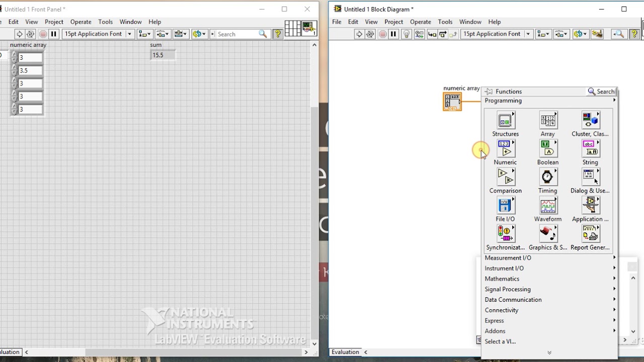Expand Connectivity category
644x362 pixels.
(549, 310)
